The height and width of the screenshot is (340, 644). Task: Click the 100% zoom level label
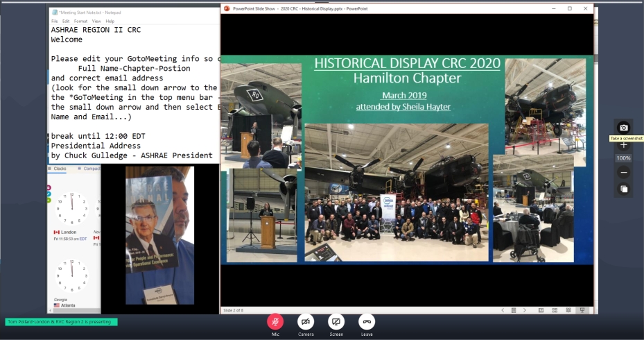(x=623, y=158)
